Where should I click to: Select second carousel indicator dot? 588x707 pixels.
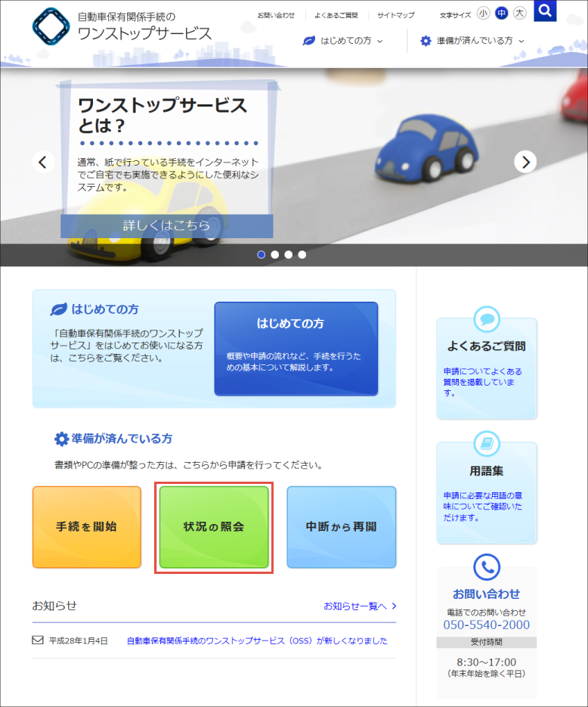tap(275, 255)
